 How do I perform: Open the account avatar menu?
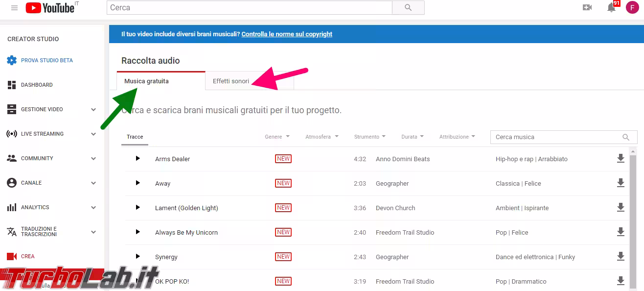coord(632,8)
